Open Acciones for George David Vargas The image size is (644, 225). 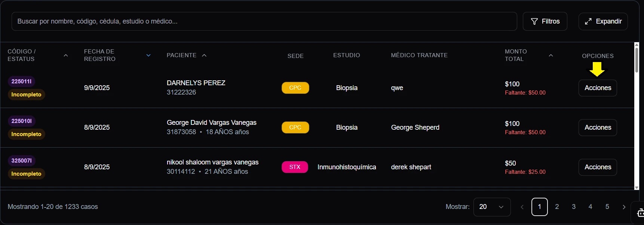click(598, 127)
